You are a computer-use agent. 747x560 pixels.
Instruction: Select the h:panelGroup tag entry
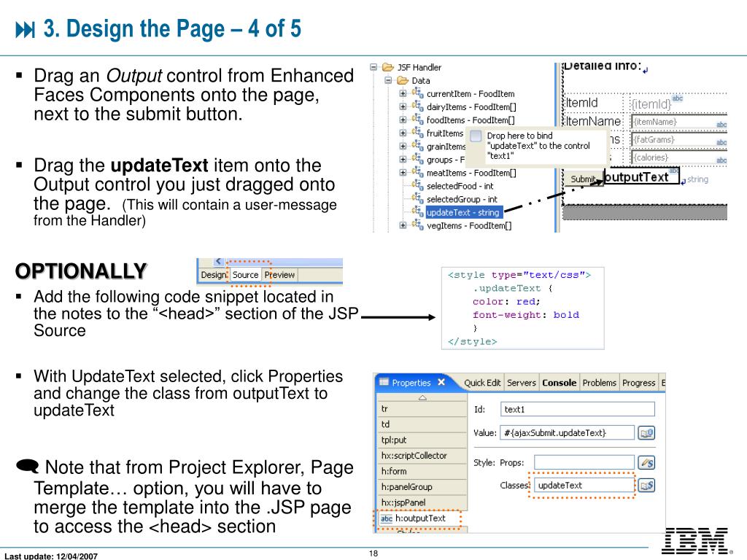click(422, 487)
